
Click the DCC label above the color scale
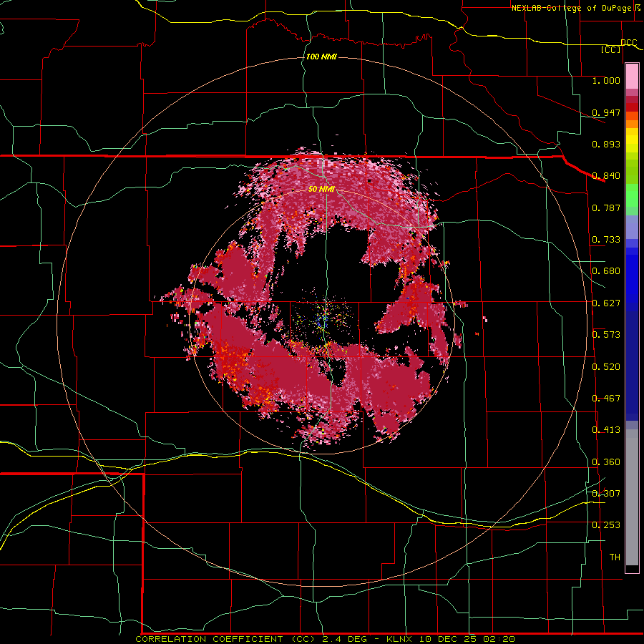pos(628,43)
